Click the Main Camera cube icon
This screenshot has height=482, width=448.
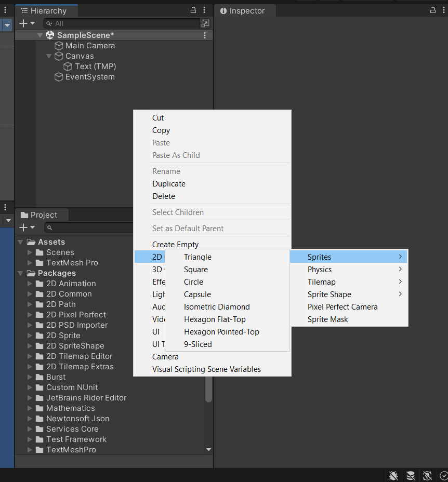pos(59,46)
